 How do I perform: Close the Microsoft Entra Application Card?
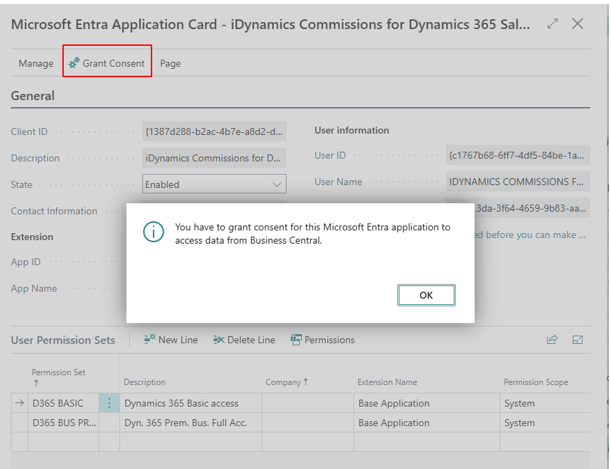pos(577,24)
